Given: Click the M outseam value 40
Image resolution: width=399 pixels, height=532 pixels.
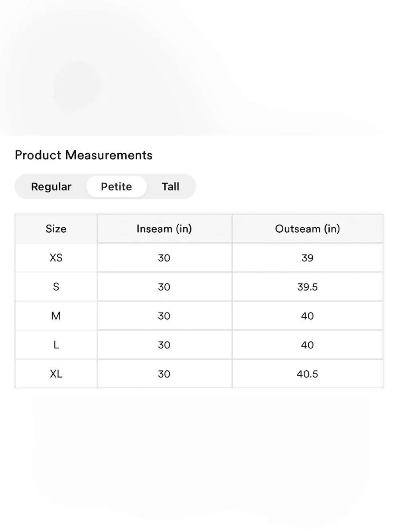Looking at the screenshot, I should click(x=308, y=316).
